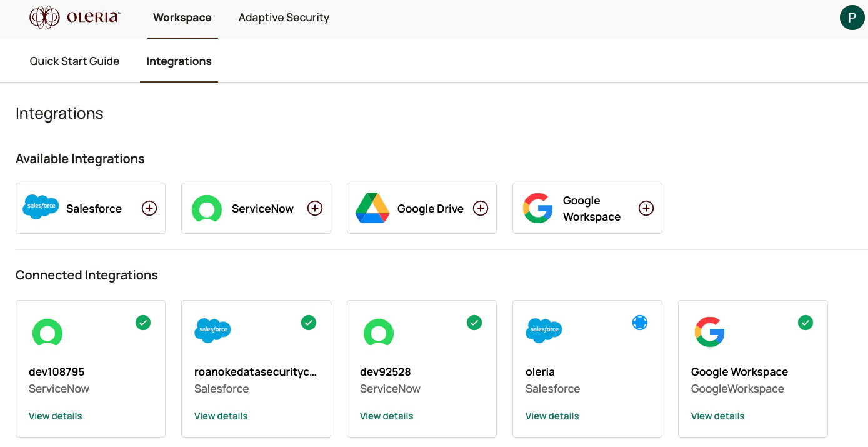Click the Google Workspace label in Available Integrations

(x=592, y=209)
